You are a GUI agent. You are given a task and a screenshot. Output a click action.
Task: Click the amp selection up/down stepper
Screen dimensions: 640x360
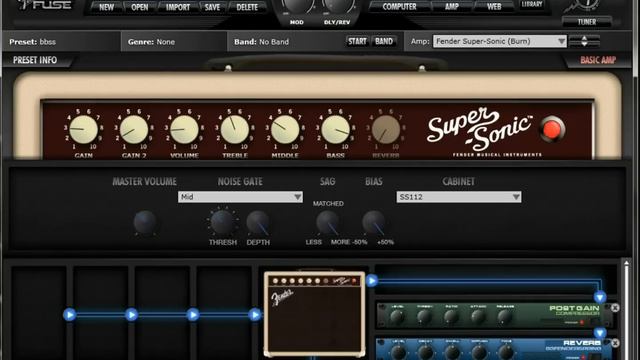(584, 41)
